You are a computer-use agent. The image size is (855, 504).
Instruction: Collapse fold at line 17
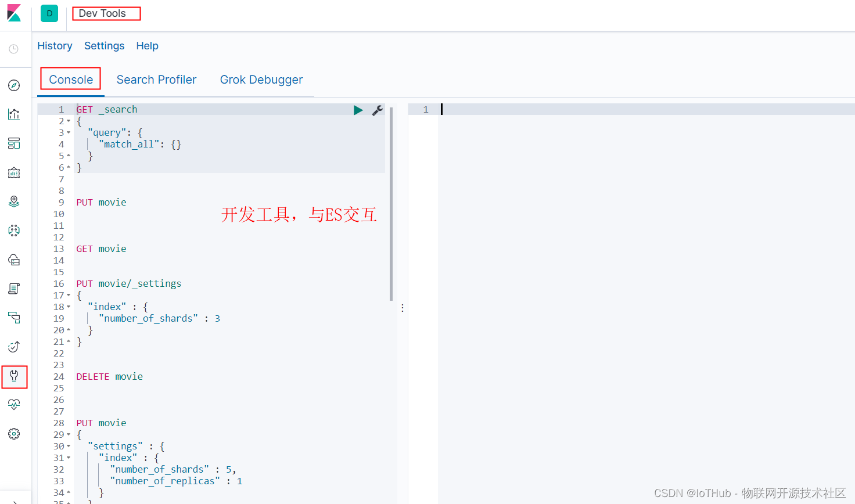pos(69,296)
